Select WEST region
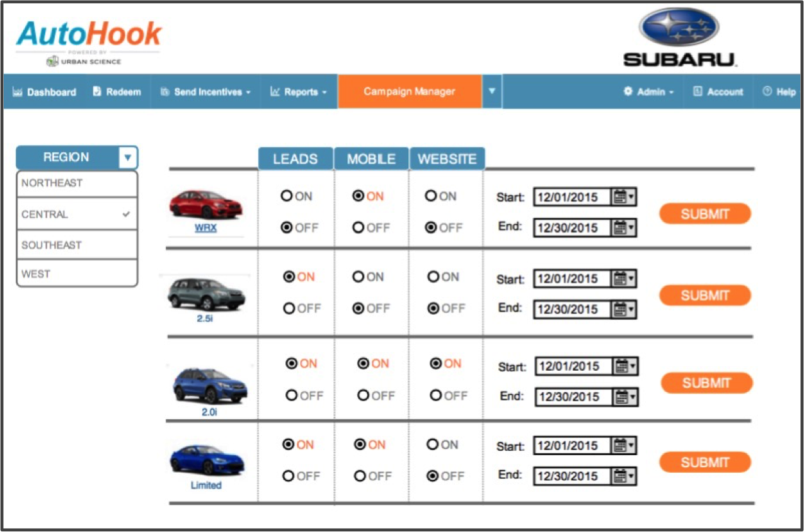The width and height of the screenshot is (804, 532). pyautogui.click(x=77, y=274)
